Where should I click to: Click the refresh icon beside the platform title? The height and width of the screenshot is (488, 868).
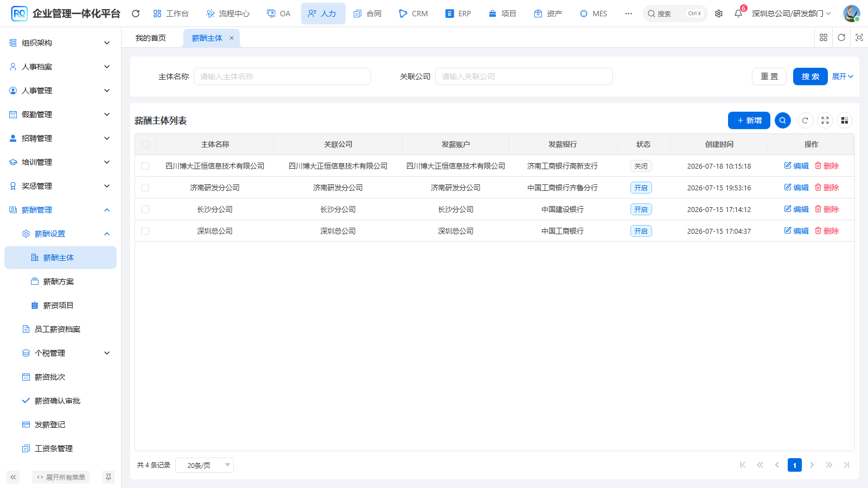point(136,14)
